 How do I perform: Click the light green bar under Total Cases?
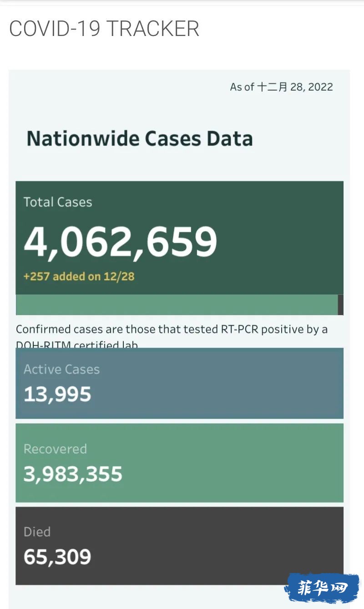177,305
